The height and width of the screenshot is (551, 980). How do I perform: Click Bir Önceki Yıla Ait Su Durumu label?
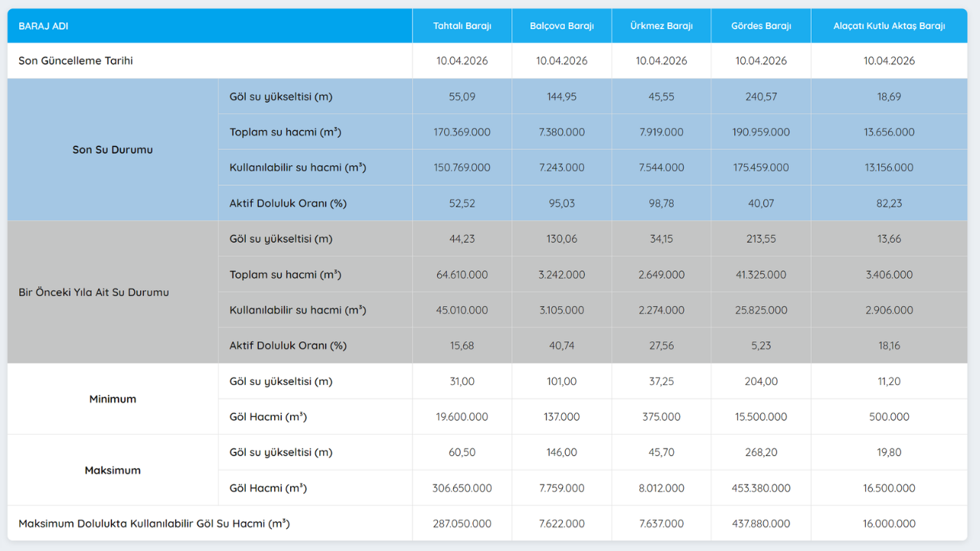[x=93, y=292]
